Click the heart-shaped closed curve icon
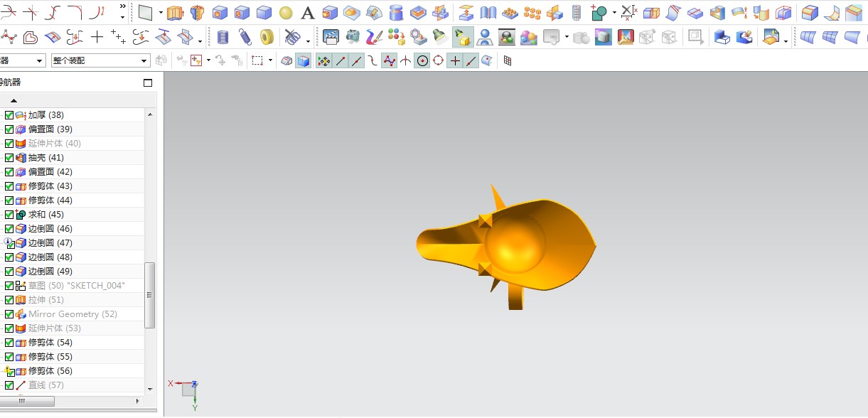868x418 pixels. coord(30,37)
